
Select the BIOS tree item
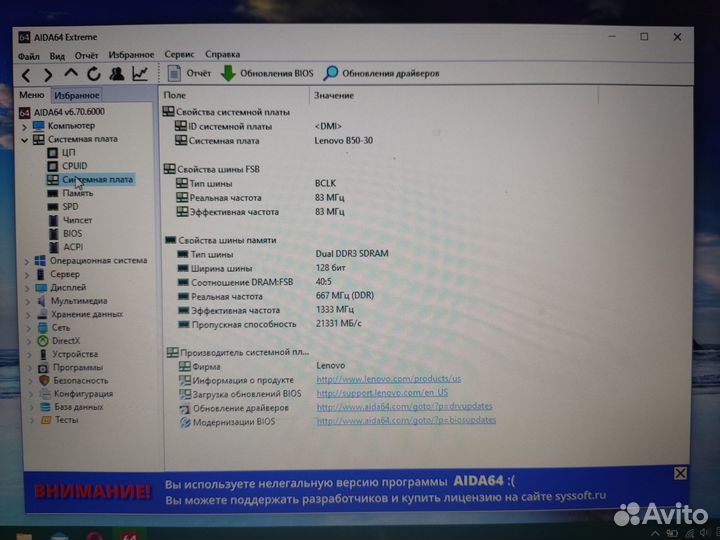tap(73, 233)
